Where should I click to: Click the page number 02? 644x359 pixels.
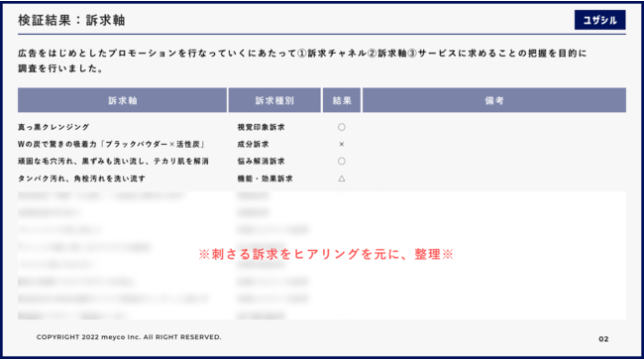click(x=603, y=339)
